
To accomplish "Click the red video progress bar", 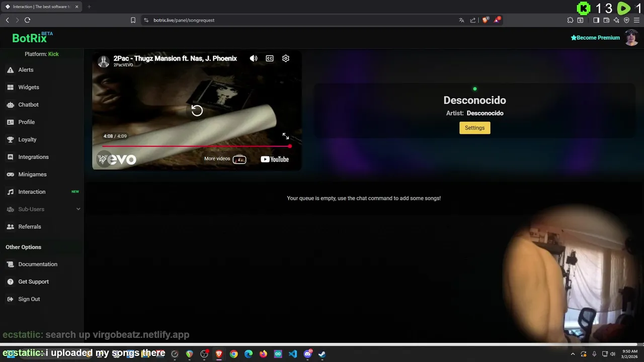I will (x=196, y=146).
